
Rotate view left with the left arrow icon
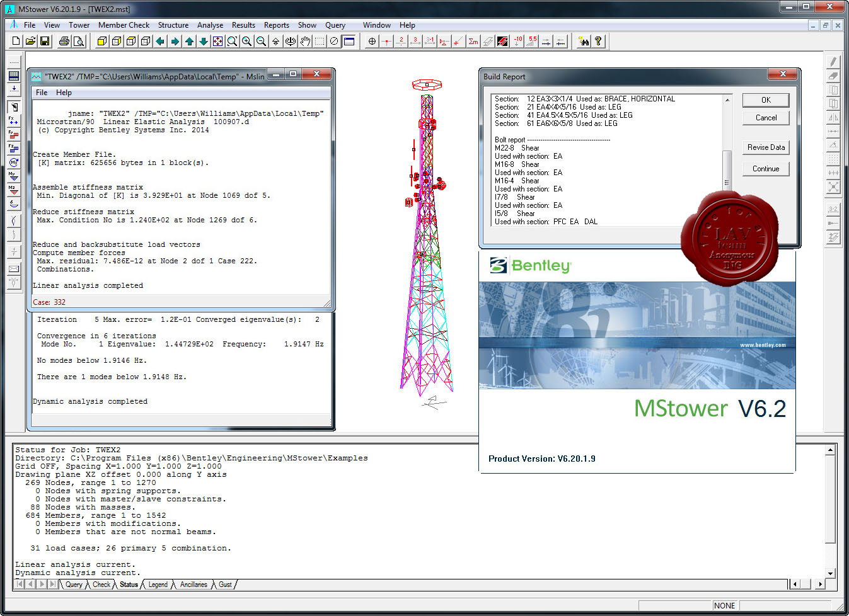click(160, 41)
